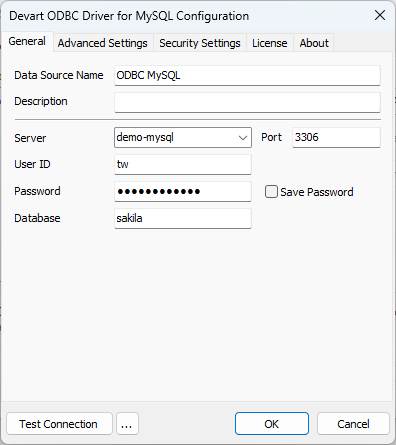Go to the About tab

click(x=314, y=43)
